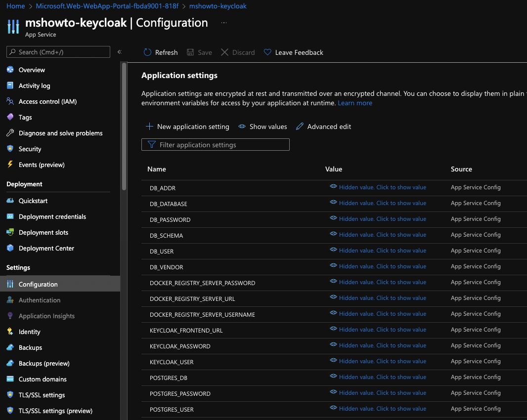
Task: Click the TLS/SSL settings shield icon
Action: [x=10, y=394]
